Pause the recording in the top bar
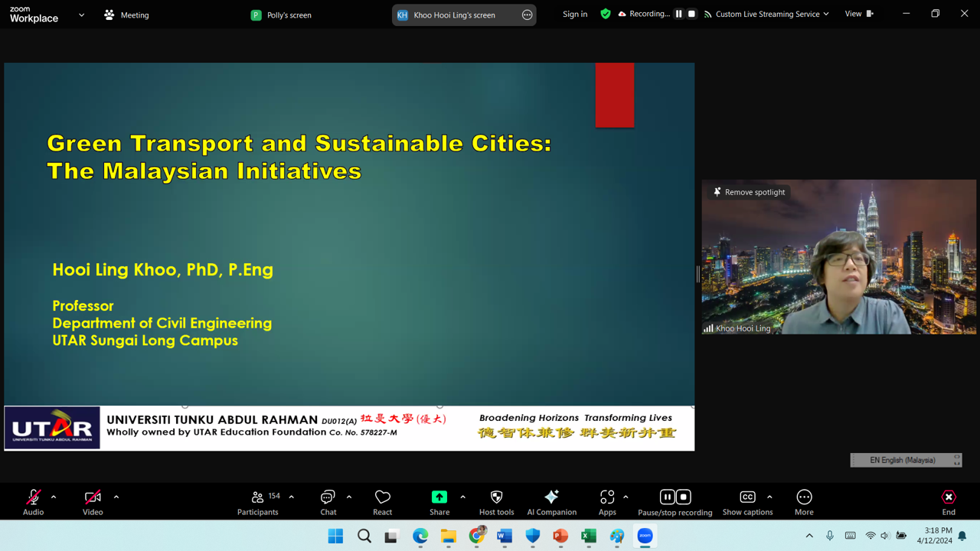980x551 pixels. tap(678, 14)
